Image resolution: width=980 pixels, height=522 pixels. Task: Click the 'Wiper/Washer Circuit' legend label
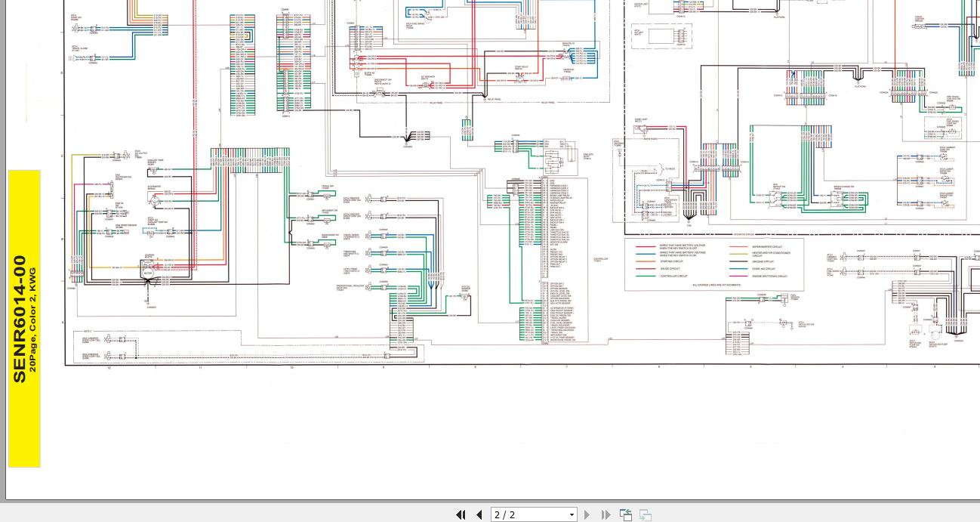pyautogui.click(x=767, y=247)
